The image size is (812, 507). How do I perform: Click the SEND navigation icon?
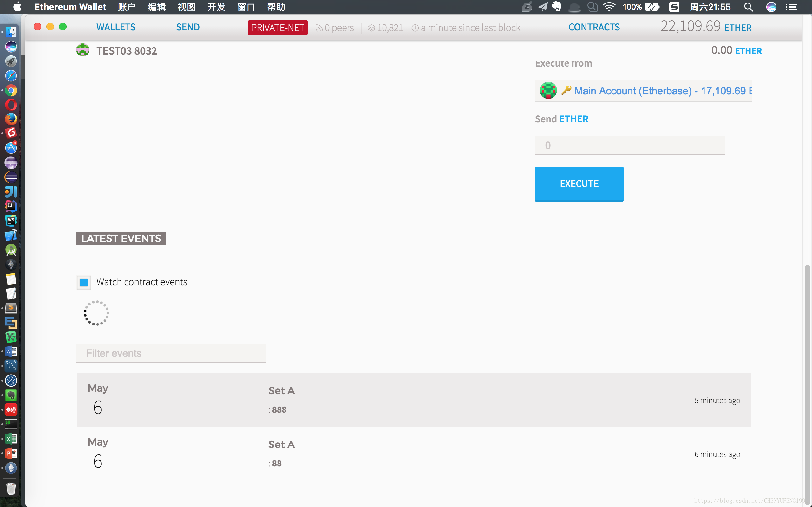187,27
